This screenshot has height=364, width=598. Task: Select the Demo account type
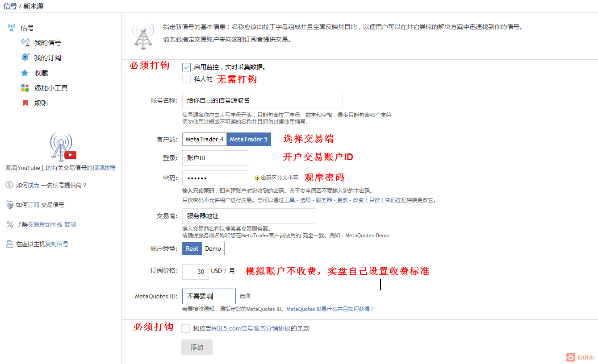(x=213, y=248)
